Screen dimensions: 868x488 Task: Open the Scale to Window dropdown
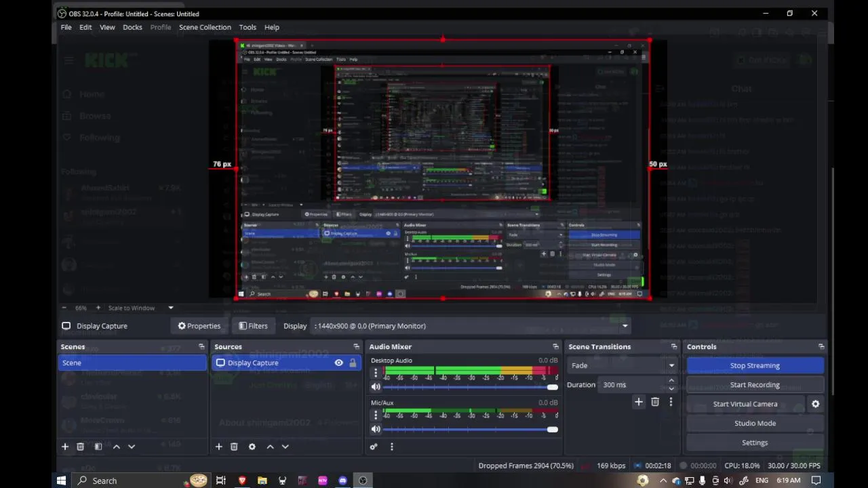[x=140, y=308]
